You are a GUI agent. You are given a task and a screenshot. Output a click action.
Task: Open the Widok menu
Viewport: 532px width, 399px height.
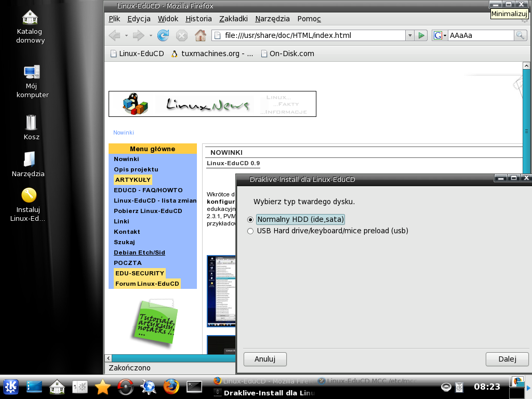click(x=168, y=19)
